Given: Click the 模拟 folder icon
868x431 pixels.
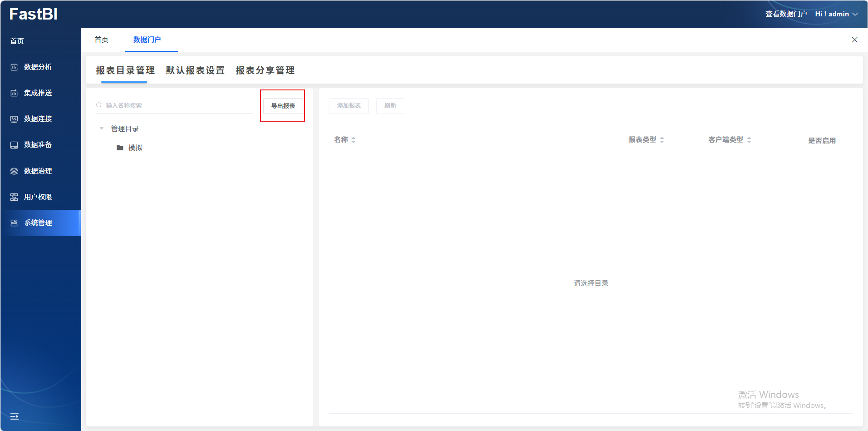Looking at the screenshot, I should click(120, 148).
